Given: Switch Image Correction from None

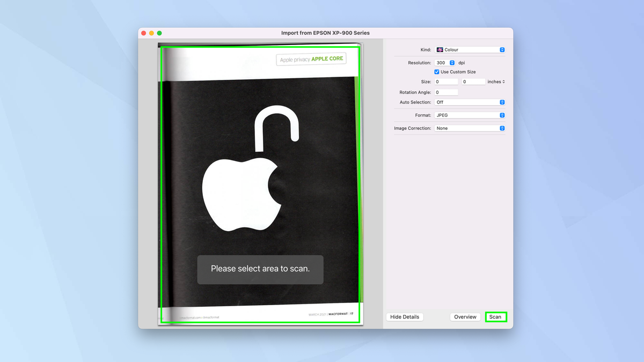Looking at the screenshot, I should 470,128.
